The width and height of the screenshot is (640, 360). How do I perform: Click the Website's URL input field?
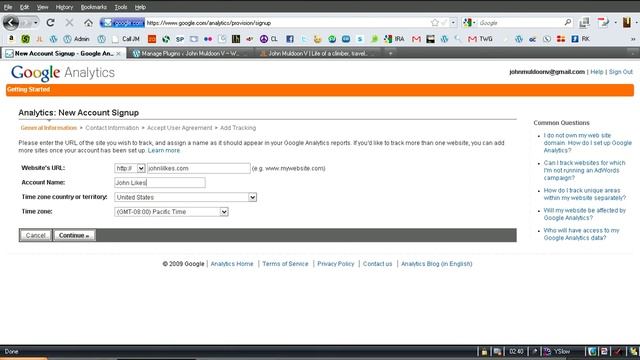[x=199, y=168]
